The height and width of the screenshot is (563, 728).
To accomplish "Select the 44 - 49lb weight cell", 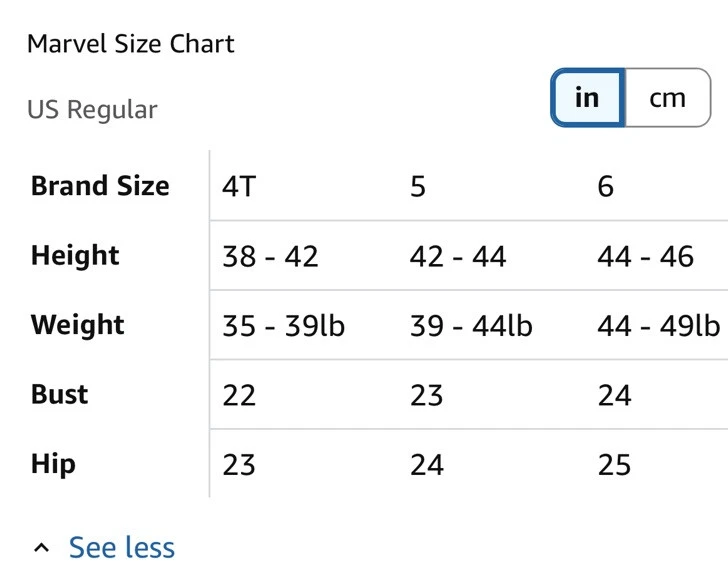I will [658, 326].
